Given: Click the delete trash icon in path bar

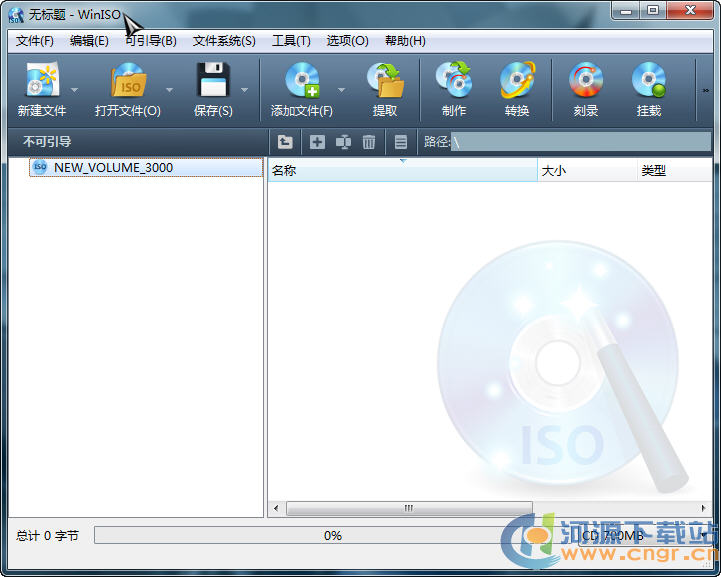Looking at the screenshot, I should pos(369,142).
